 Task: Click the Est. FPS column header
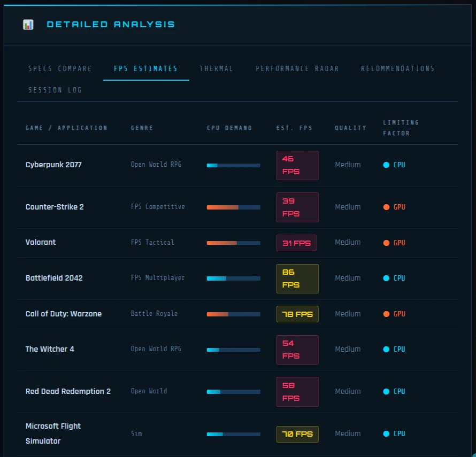[294, 128]
